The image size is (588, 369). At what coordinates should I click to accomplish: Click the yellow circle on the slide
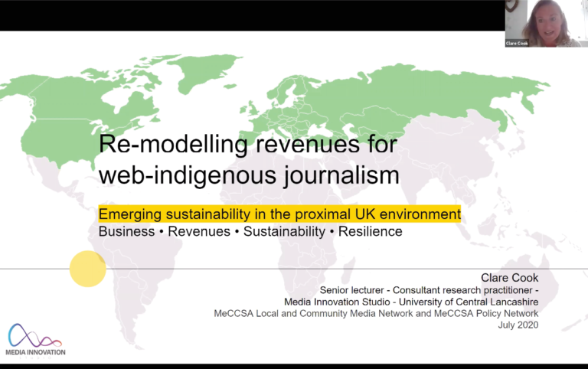pyautogui.click(x=87, y=269)
